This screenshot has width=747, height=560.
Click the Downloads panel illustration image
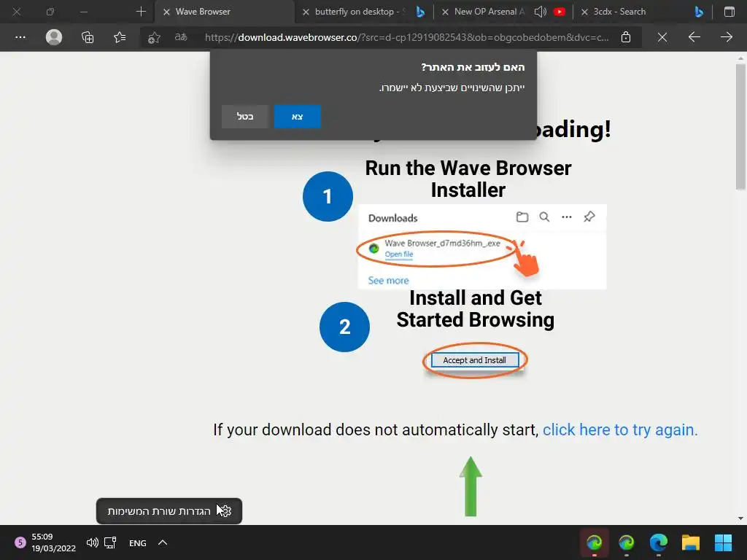482,246
